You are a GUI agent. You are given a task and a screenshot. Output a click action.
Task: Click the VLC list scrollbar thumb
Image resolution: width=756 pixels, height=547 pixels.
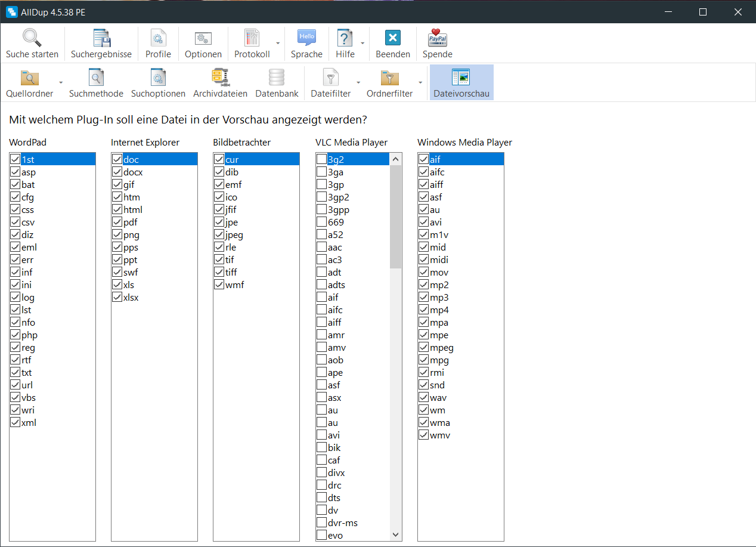tap(395, 217)
